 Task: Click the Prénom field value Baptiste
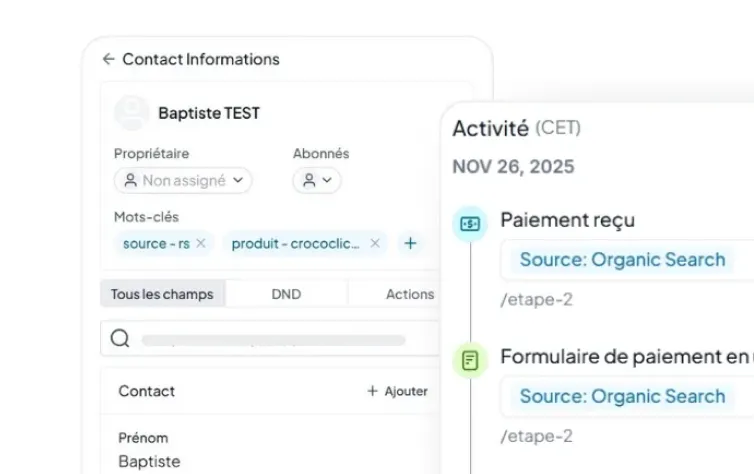coord(150,462)
